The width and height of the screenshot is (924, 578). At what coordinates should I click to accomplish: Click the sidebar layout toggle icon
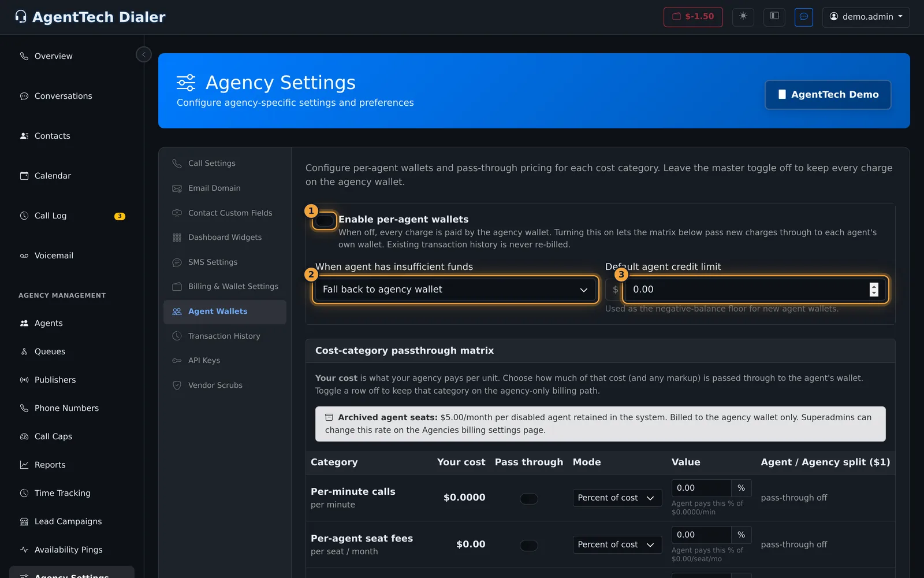pos(774,17)
